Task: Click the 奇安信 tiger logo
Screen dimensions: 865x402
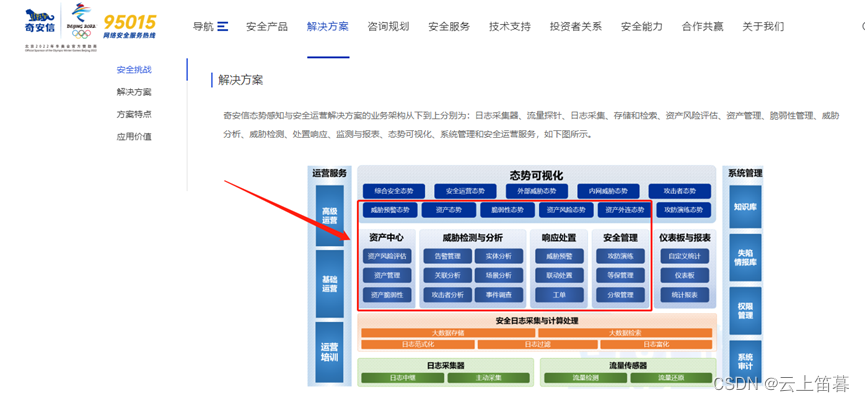Action: point(40,20)
